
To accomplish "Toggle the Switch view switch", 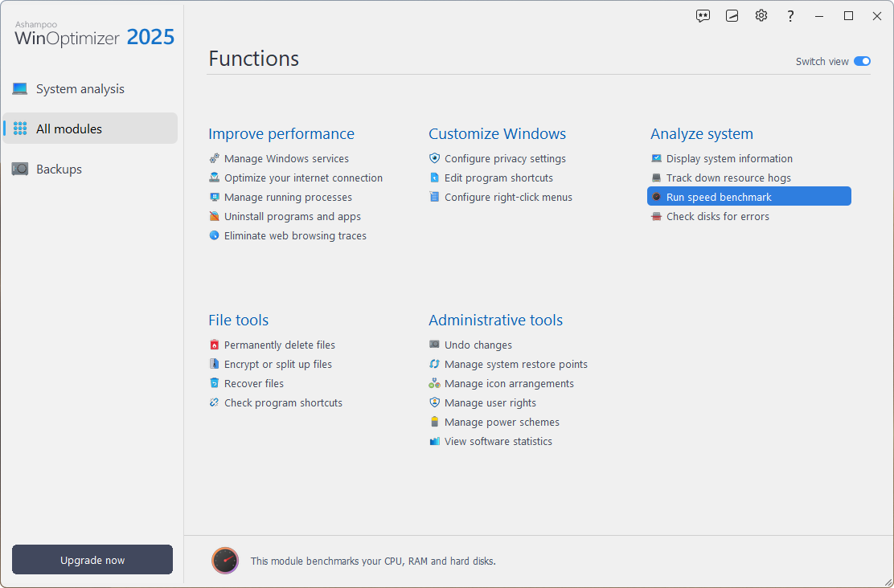I will click(x=862, y=62).
